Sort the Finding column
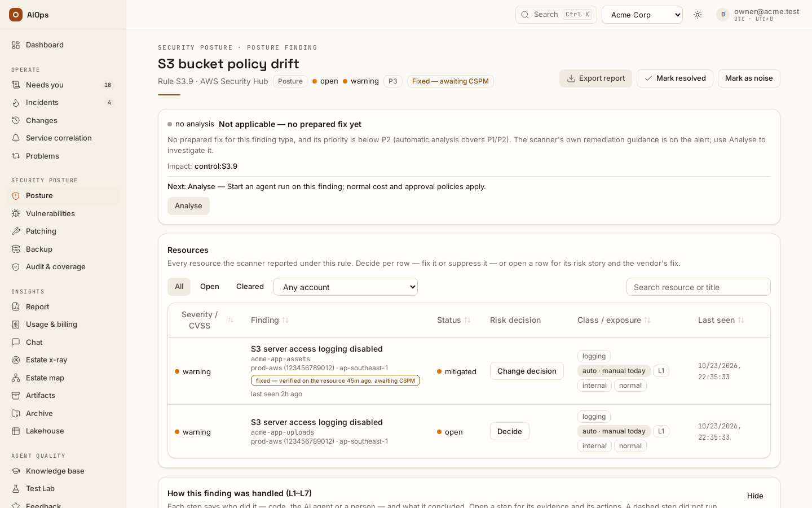Screen dimensions: 812x508 coord(270,320)
